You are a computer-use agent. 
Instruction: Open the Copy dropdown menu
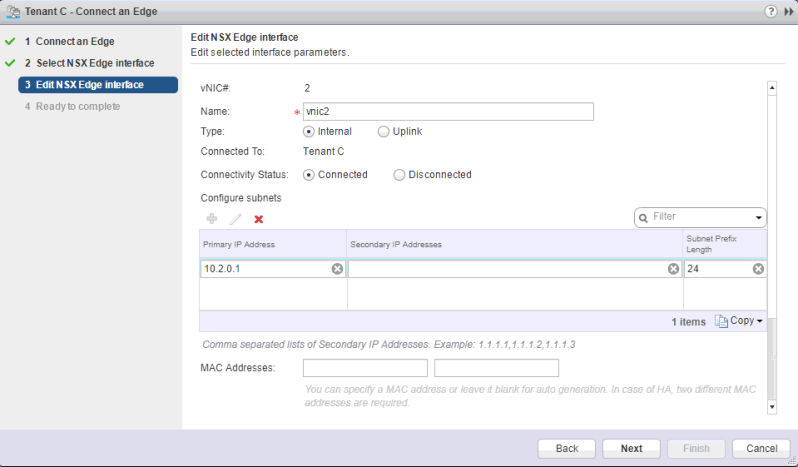click(739, 321)
